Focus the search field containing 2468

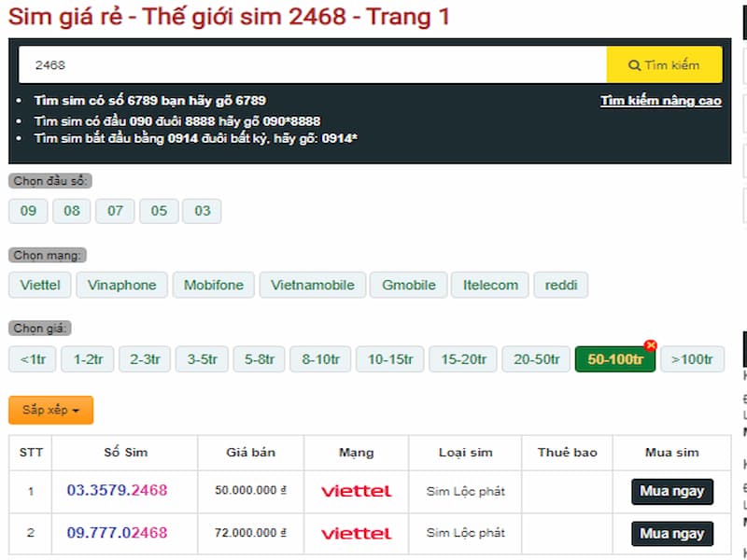(313, 64)
